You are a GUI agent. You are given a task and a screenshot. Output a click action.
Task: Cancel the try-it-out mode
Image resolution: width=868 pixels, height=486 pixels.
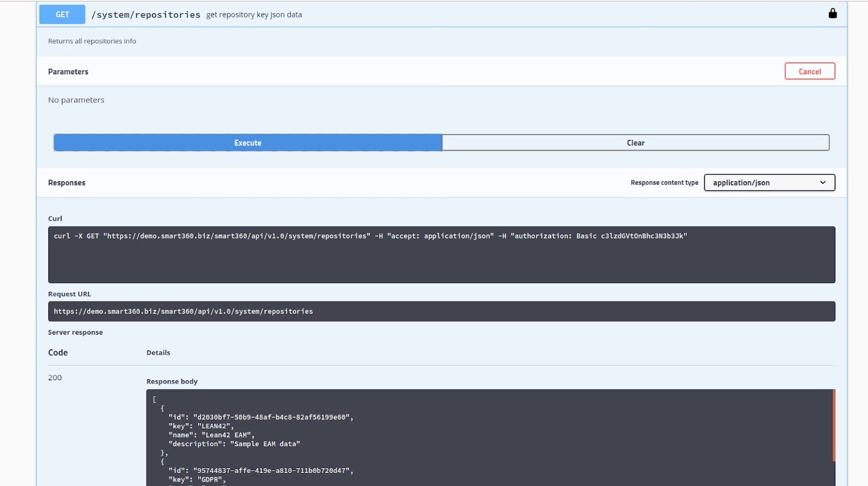click(809, 71)
